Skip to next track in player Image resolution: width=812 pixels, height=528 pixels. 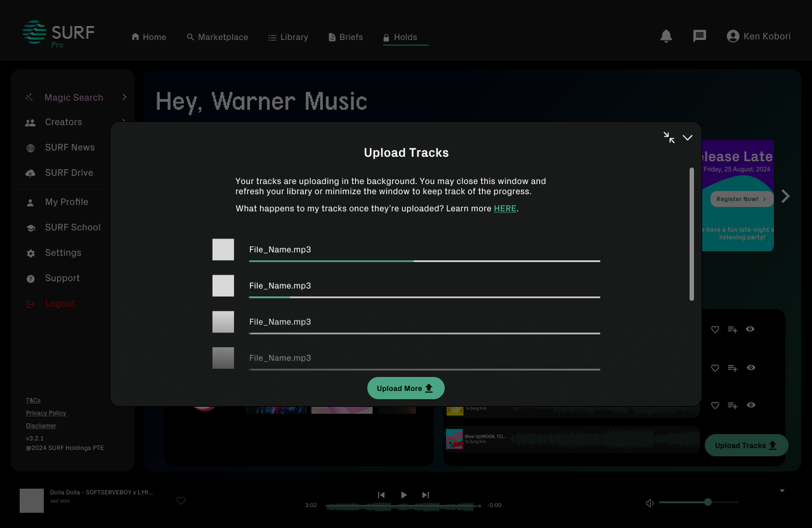click(426, 495)
